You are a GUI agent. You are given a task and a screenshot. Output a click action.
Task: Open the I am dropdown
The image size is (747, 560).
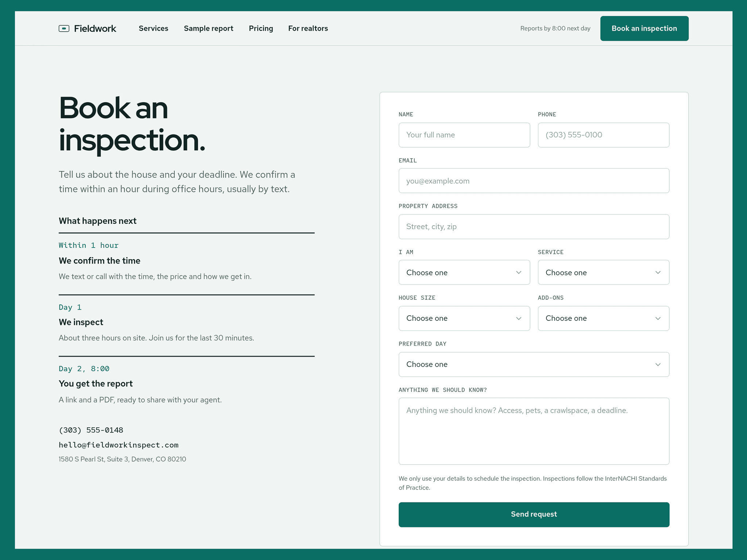(464, 272)
